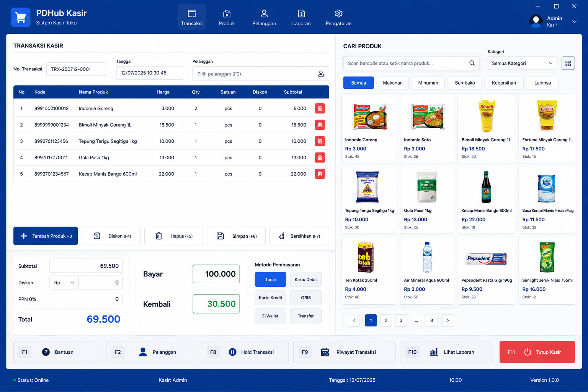Add Teh Kotak 250ml product card
This screenshot has width=588, height=392.
(369, 271)
